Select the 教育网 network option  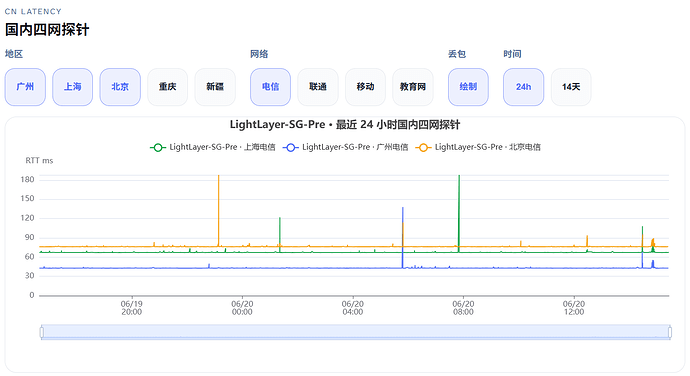click(413, 87)
